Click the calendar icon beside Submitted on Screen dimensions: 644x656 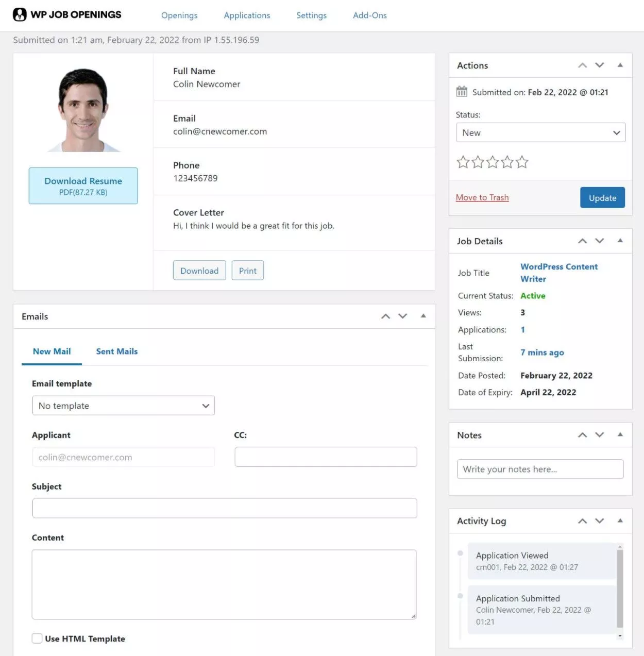pos(462,92)
